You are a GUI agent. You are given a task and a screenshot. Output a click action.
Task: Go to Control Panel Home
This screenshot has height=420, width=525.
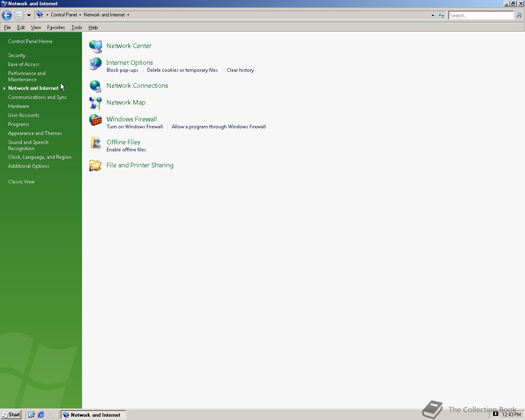point(30,41)
